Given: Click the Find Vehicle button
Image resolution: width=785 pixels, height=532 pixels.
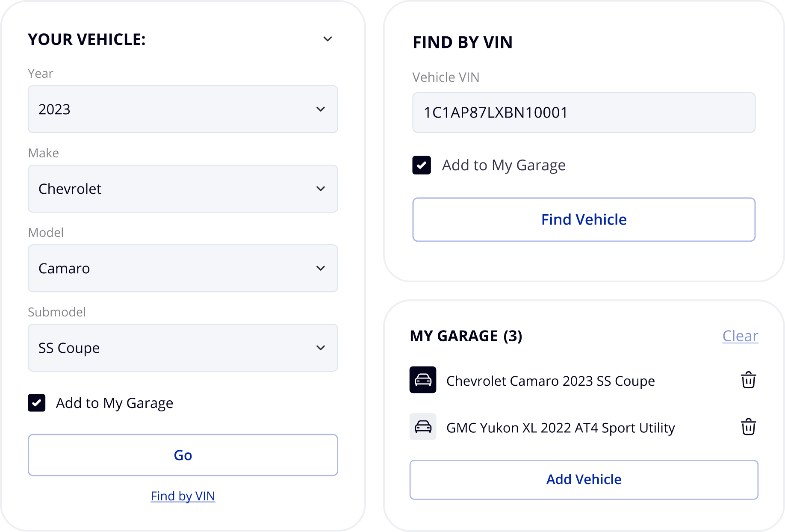Looking at the screenshot, I should [x=584, y=219].
